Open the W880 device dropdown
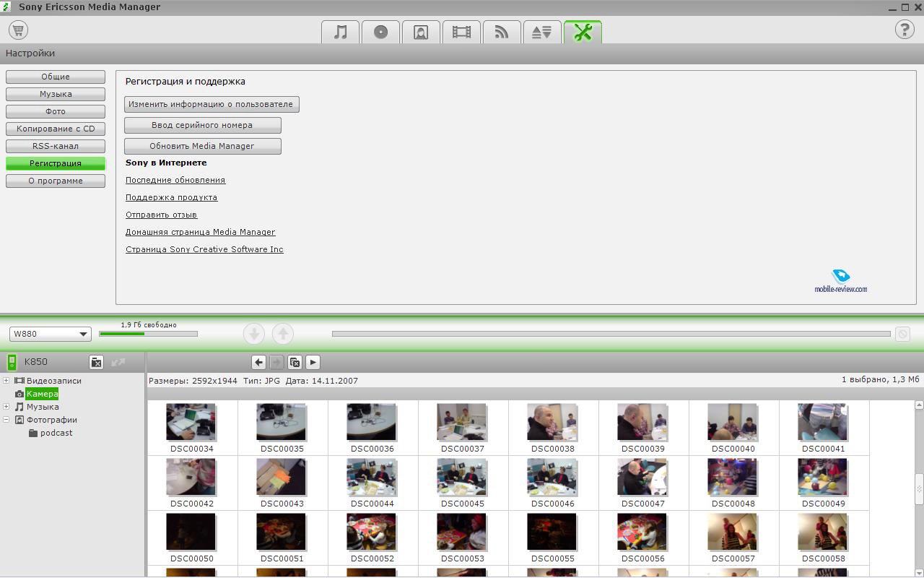This screenshot has height=578, width=924. (x=51, y=334)
